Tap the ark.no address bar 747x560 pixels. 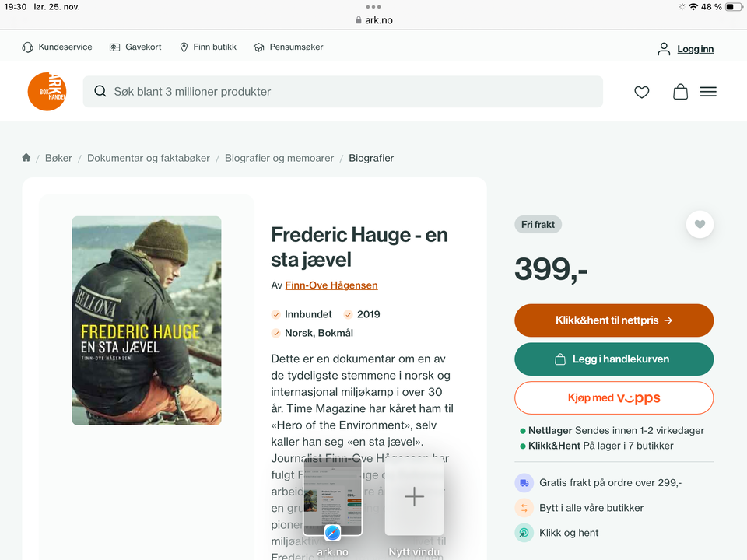(374, 20)
